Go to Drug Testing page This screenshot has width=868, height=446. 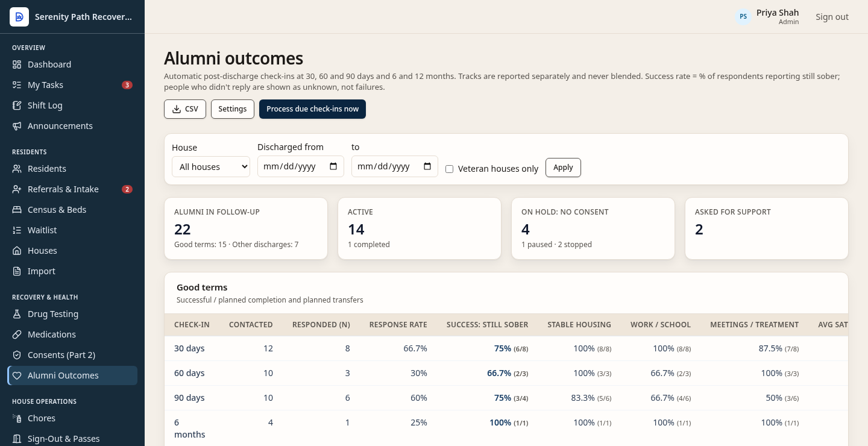[72, 314]
